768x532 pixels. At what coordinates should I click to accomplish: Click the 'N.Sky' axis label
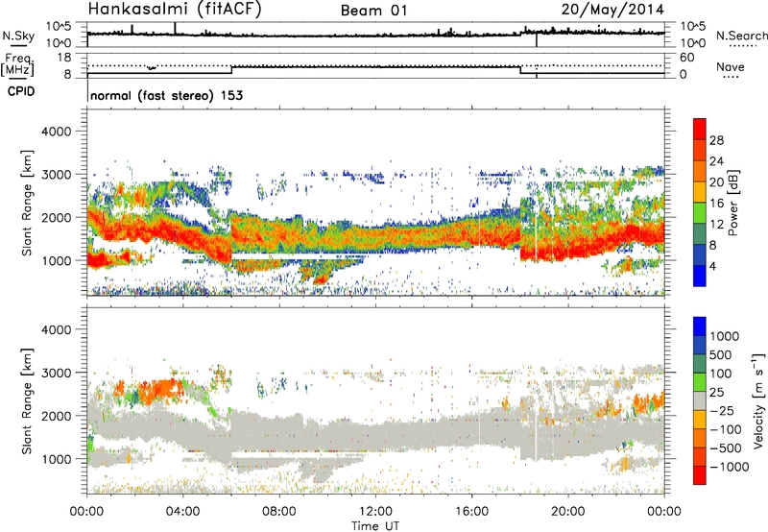(18, 36)
